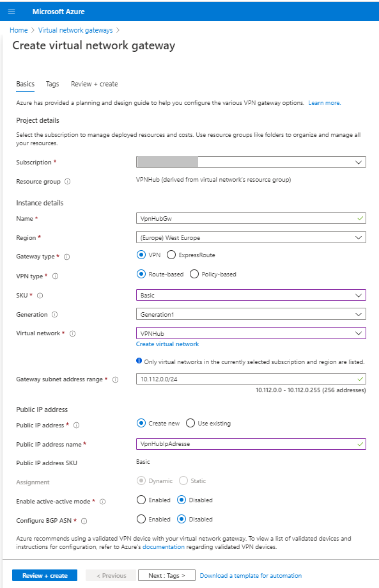This screenshot has width=379, height=588.
Task: Click the Gateway subnet address range info icon
Action: (115, 379)
